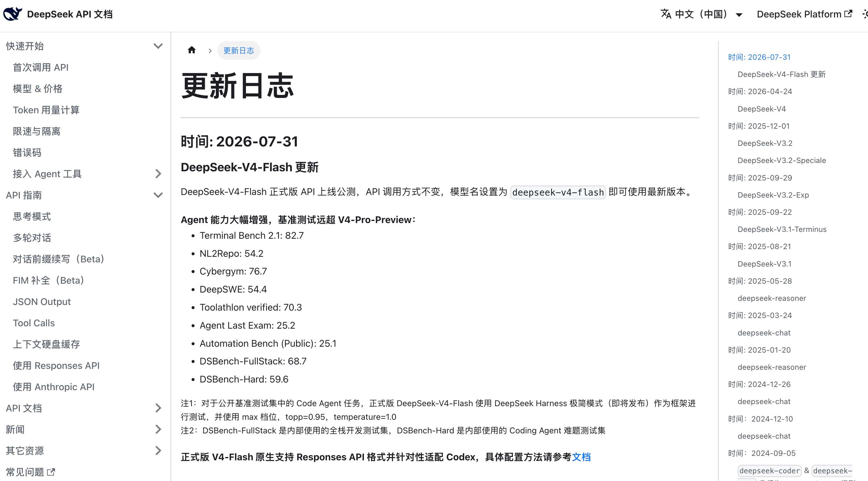
Task: Jump to 时间: 2026-07-31 in table of contents
Action: (759, 57)
